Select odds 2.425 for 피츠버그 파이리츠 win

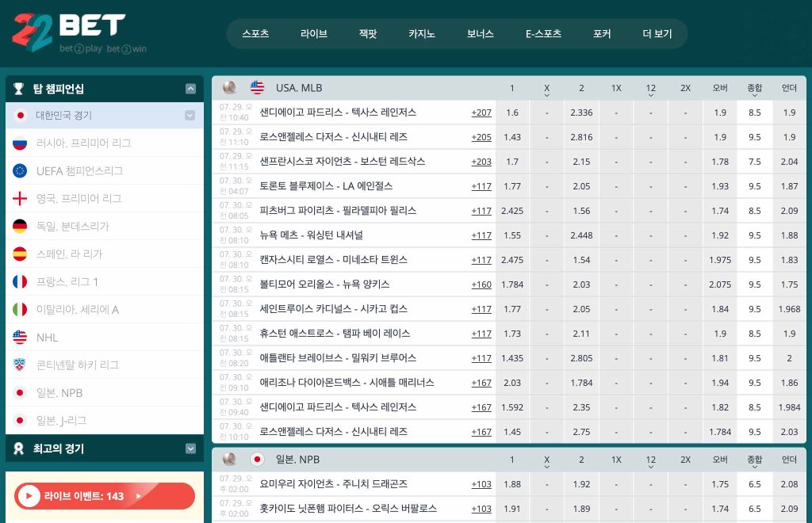(512, 211)
